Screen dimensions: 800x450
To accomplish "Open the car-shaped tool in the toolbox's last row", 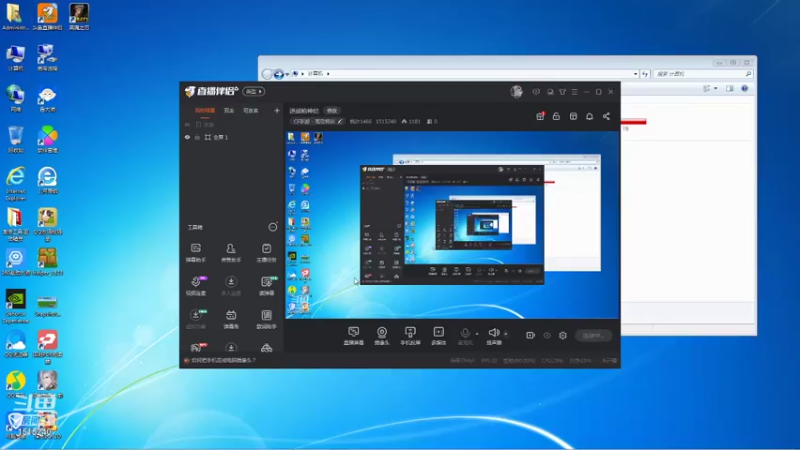I will coord(266,348).
